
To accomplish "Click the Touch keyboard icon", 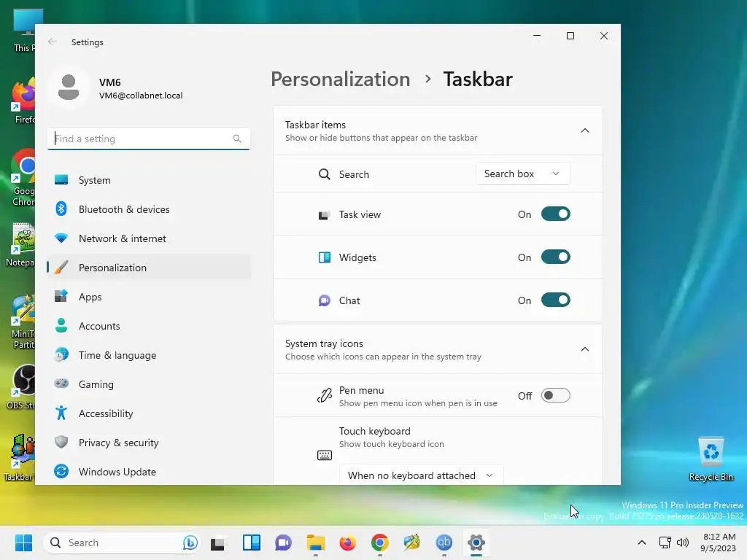I will (x=325, y=455).
